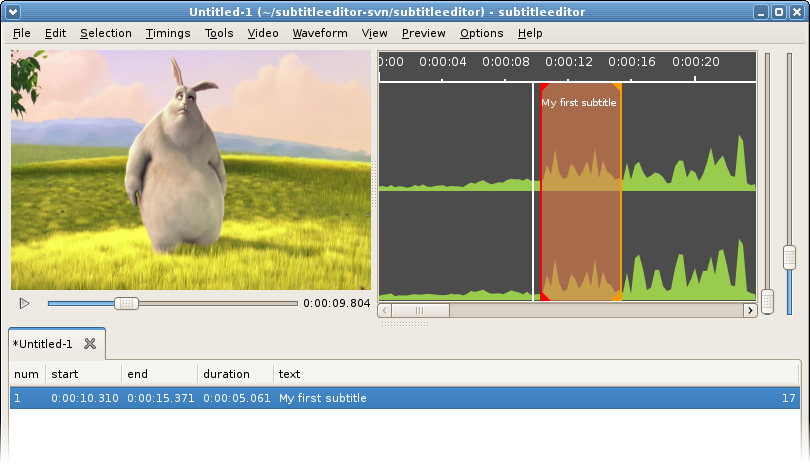Click the white playhead line in waveform
The width and height of the screenshot is (810, 473).
coord(533,192)
